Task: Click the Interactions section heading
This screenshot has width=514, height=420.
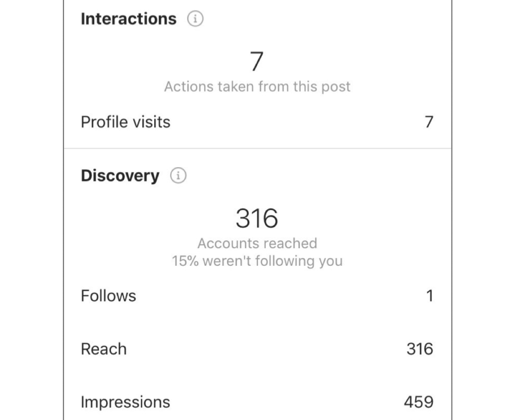Action: click(x=128, y=19)
